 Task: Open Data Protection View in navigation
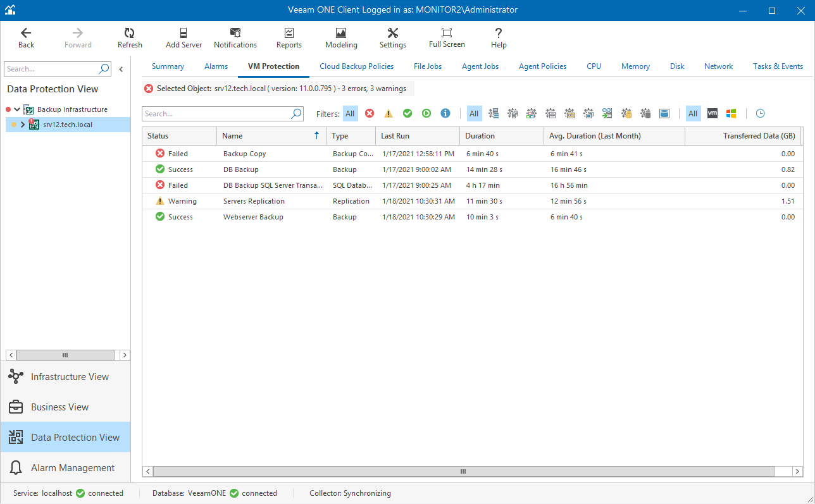[66, 438]
